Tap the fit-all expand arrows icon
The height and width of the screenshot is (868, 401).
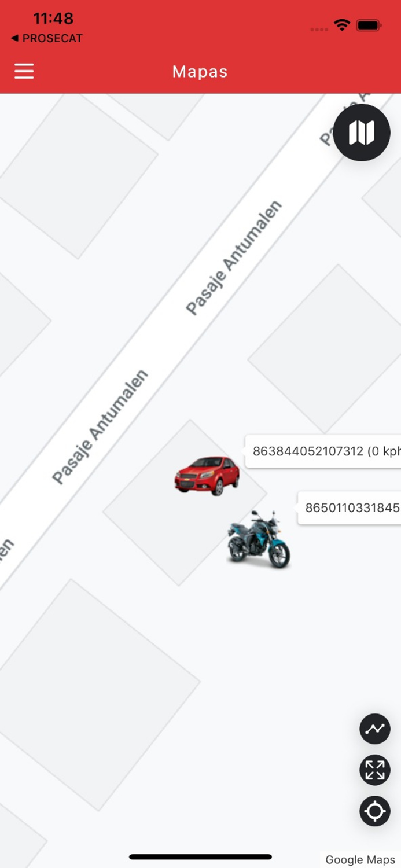point(375,770)
